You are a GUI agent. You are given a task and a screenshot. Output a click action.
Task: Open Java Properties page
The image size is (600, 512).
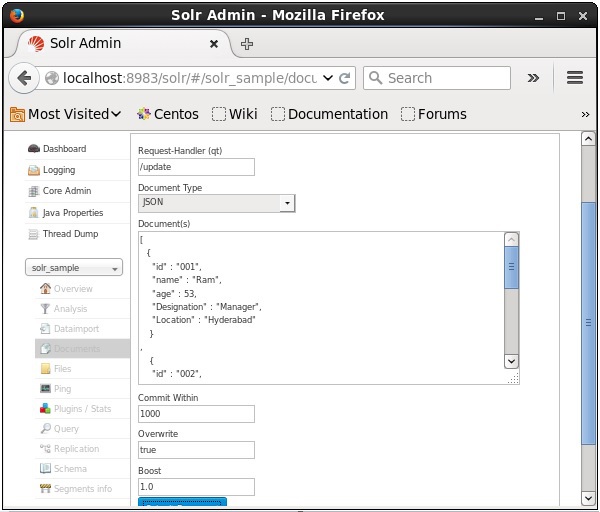72,213
